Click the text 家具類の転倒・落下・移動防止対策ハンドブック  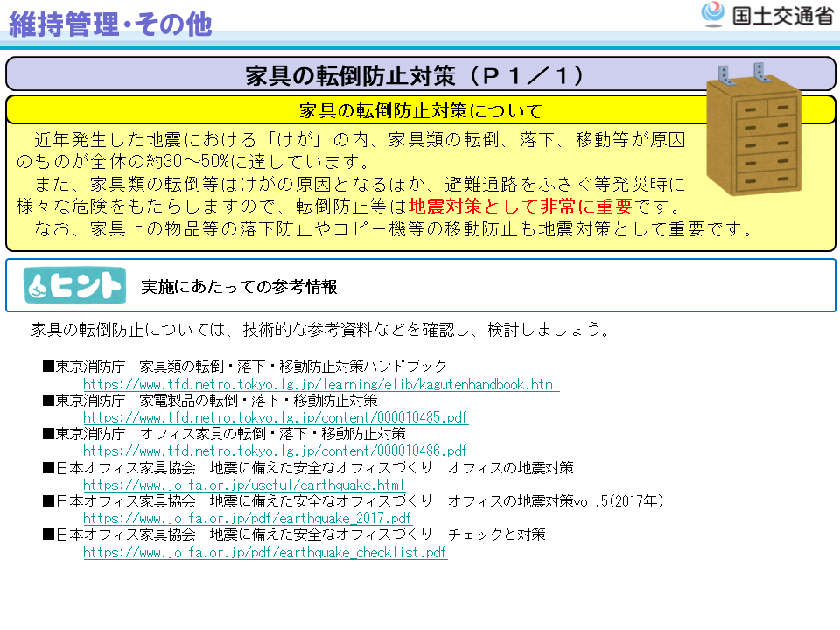293,367
